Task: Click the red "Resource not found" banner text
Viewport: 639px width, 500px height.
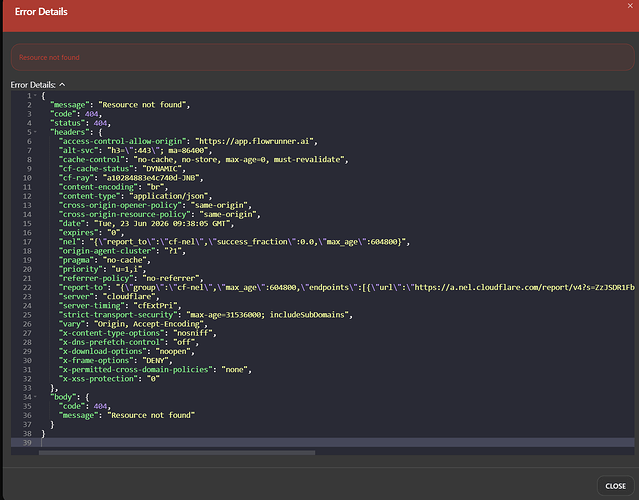Action: coord(49,57)
